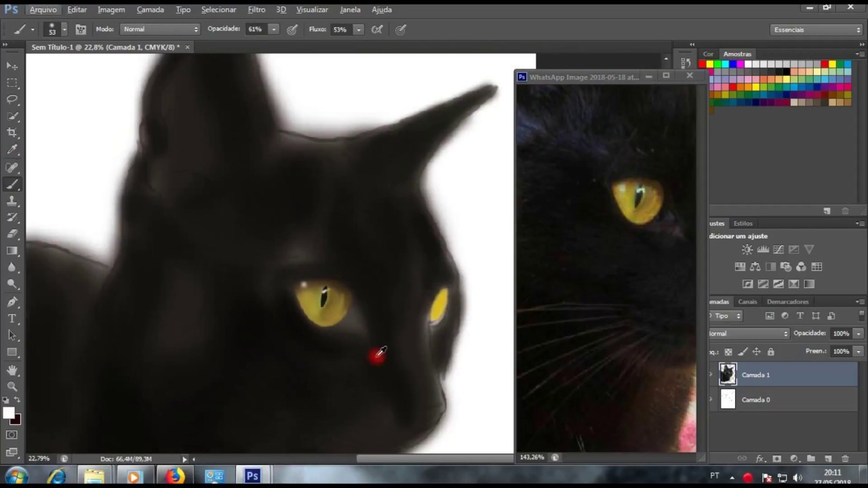
Task: Switch to the Canais tab
Action: click(747, 302)
